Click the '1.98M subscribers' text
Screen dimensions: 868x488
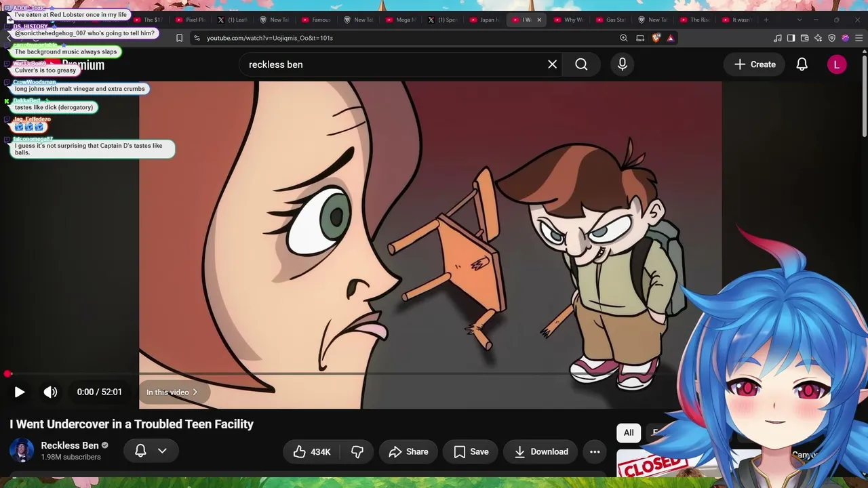[71, 457]
